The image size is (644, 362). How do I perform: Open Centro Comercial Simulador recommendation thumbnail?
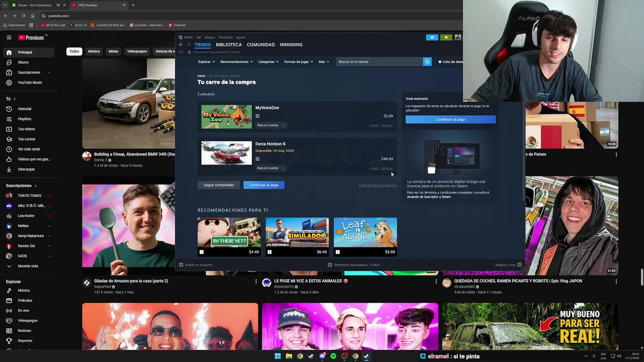pos(297,232)
